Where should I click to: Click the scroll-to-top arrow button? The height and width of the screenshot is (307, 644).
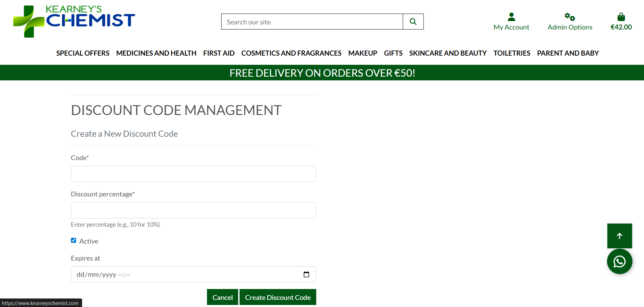tap(620, 236)
